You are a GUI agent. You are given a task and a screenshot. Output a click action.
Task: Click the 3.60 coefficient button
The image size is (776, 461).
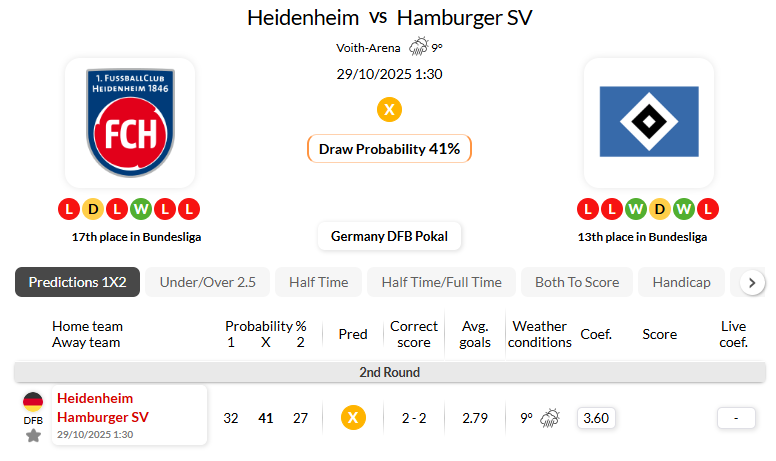tap(596, 418)
